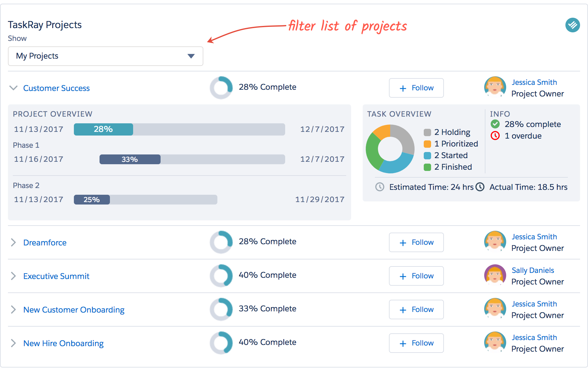Expand the Executive Summit project row
This screenshot has height=373, width=588.
[13, 276]
